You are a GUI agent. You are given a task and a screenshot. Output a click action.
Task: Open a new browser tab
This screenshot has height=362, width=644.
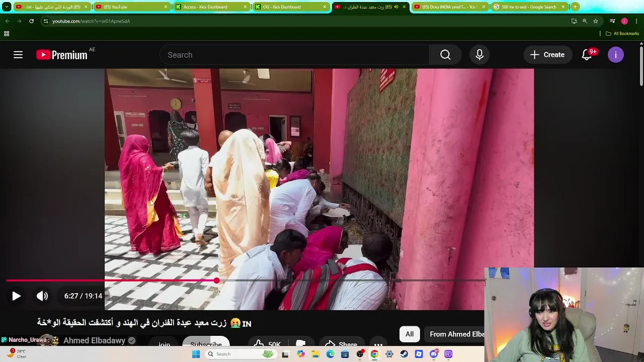click(575, 7)
